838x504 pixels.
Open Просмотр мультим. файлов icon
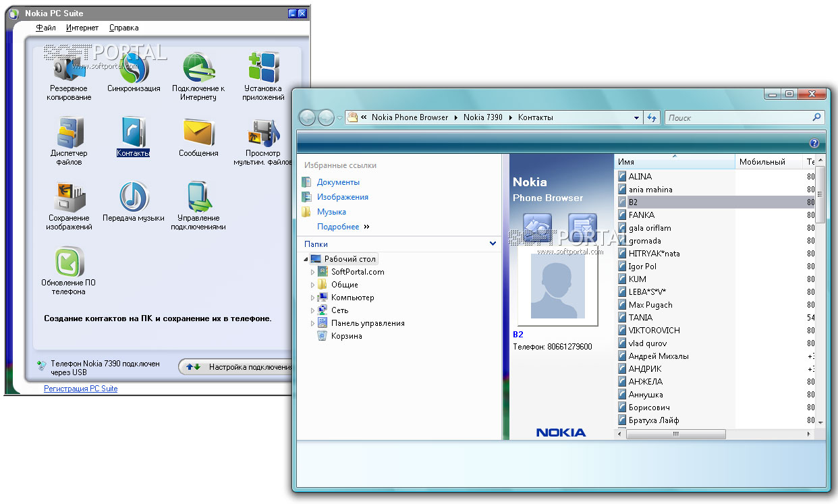pyautogui.click(x=263, y=132)
